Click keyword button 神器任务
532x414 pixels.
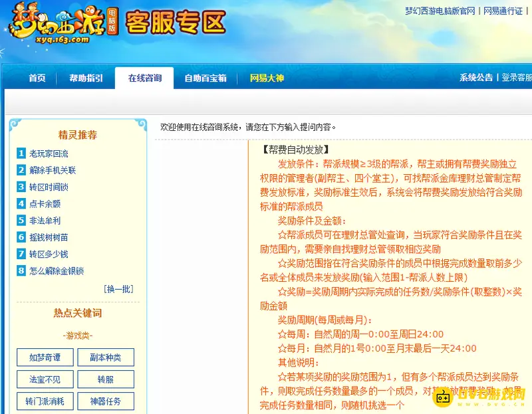[x=106, y=401]
